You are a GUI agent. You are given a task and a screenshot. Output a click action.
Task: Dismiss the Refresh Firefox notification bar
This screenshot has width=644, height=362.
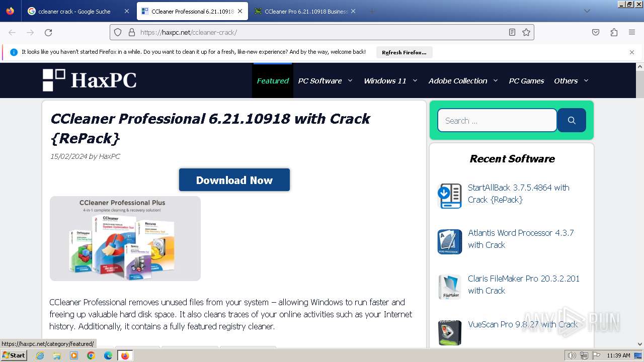(x=632, y=52)
